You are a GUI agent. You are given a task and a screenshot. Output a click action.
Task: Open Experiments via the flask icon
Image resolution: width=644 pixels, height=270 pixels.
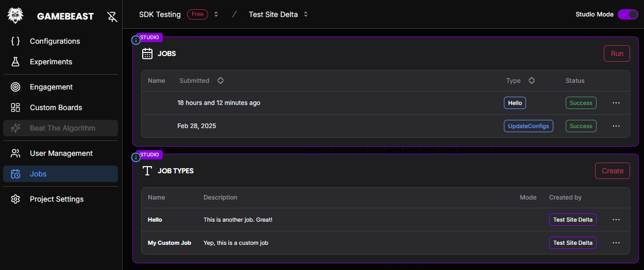pyautogui.click(x=15, y=62)
